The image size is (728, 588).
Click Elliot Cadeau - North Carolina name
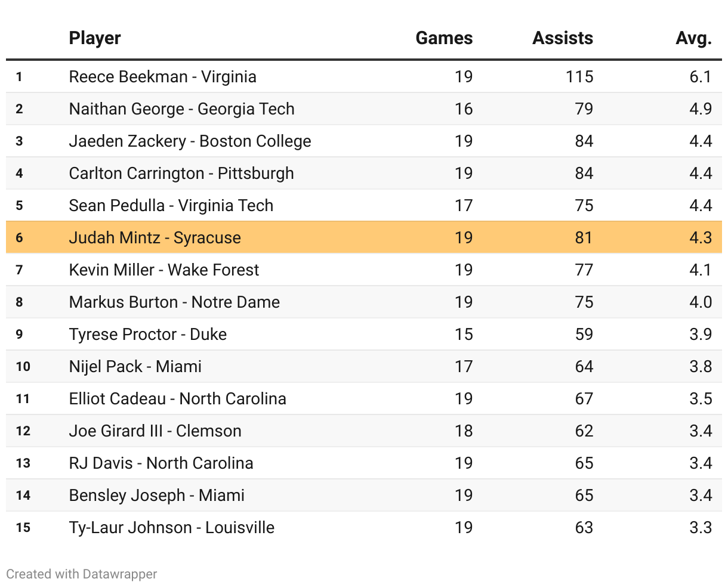(x=177, y=399)
